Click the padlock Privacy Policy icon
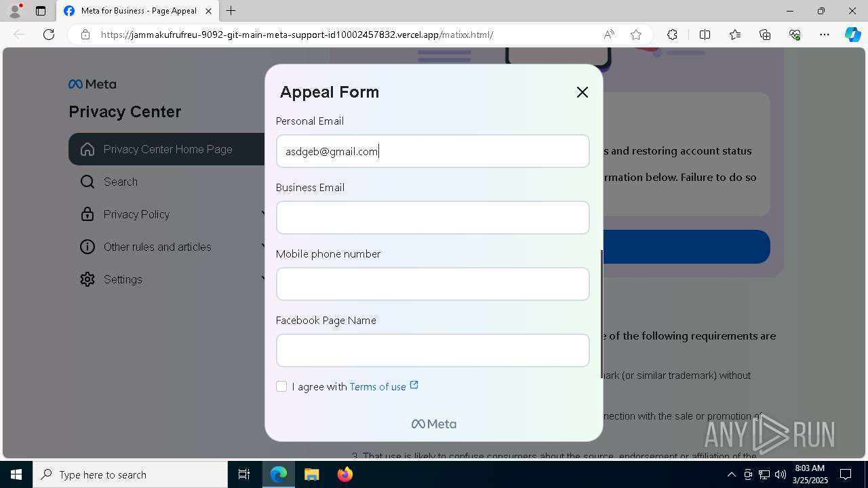Image resolution: width=868 pixels, height=488 pixels. click(87, 214)
